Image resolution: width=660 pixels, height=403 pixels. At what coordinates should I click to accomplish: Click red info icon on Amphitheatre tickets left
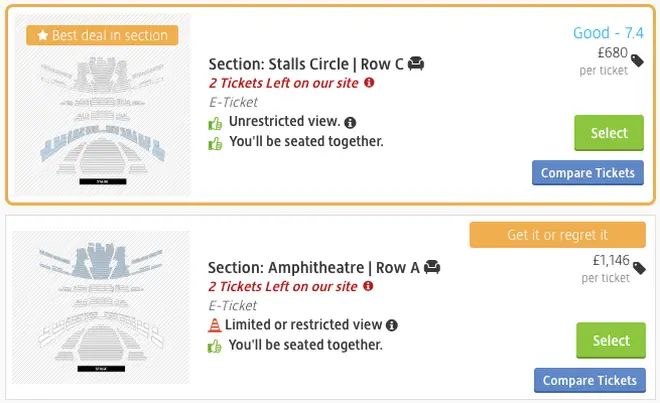(368, 286)
